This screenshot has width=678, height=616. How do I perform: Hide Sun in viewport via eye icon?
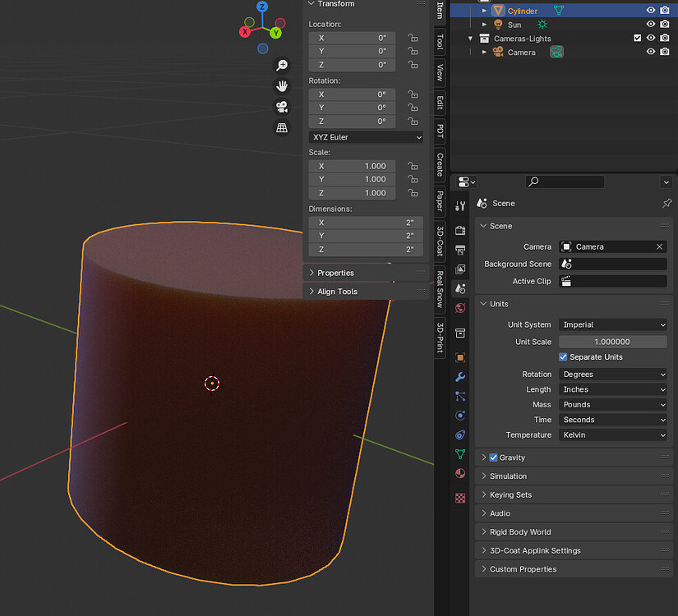click(650, 24)
